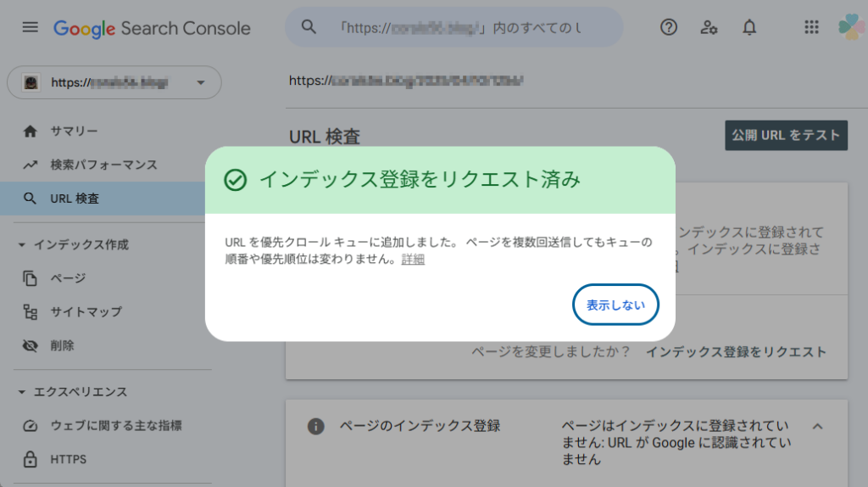Viewport: 868px width, 487px height.
Task: Click ページを変更しましたか？ text
Action: click(551, 352)
